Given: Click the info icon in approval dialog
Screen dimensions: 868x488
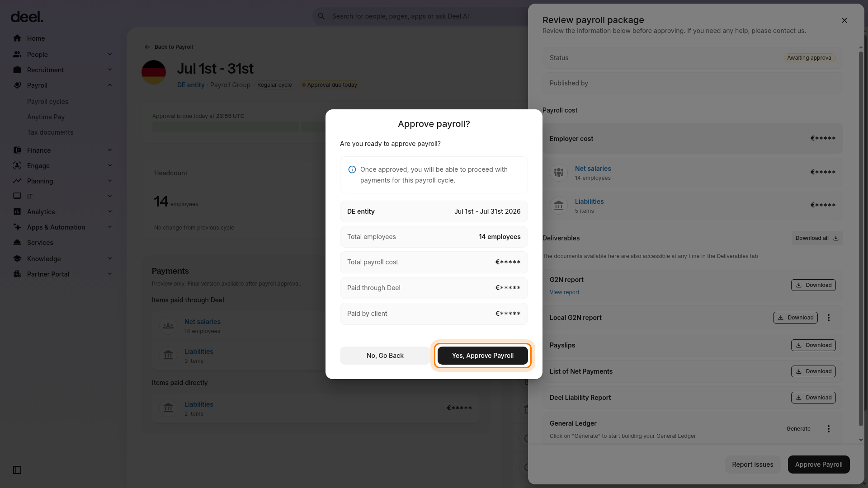Looking at the screenshot, I should click(352, 169).
